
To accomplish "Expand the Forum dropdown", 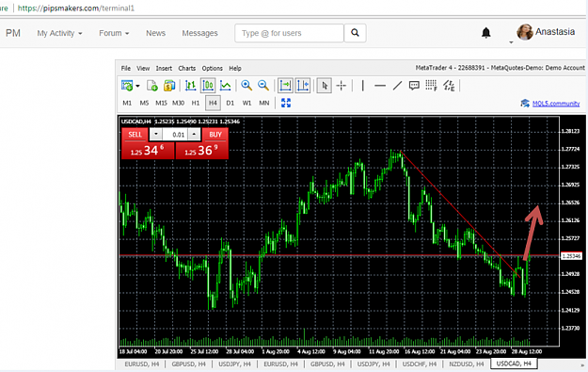I will (x=114, y=33).
